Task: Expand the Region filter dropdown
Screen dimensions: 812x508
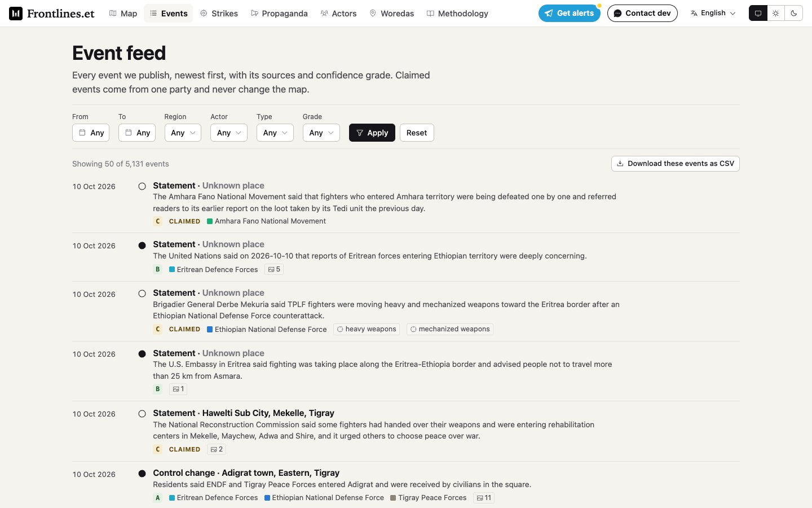Action: [183, 133]
